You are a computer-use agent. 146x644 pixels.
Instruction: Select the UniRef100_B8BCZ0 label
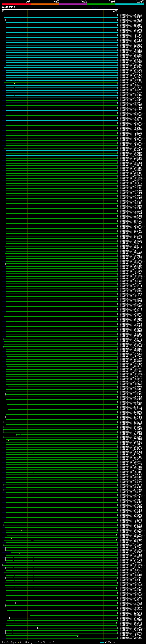[x=131, y=42]
